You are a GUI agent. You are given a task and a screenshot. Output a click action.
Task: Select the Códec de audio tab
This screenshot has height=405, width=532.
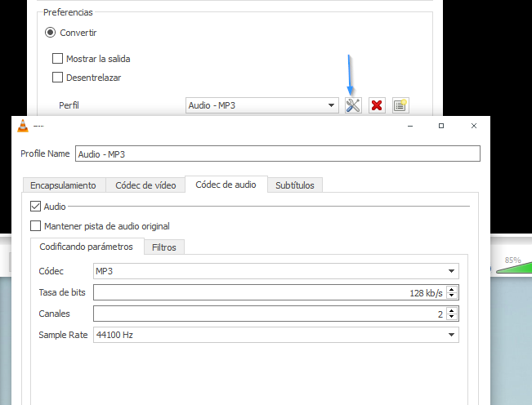click(226, 185)
